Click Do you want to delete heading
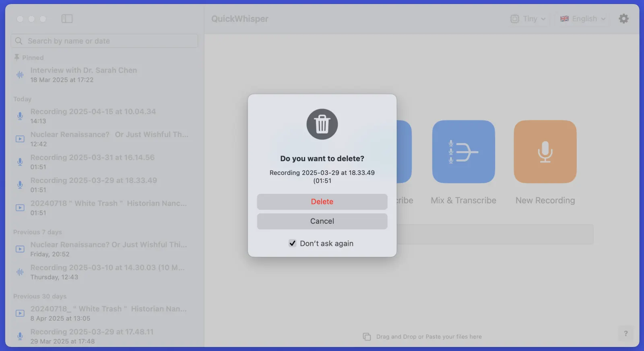 click(x=322, y=158)
